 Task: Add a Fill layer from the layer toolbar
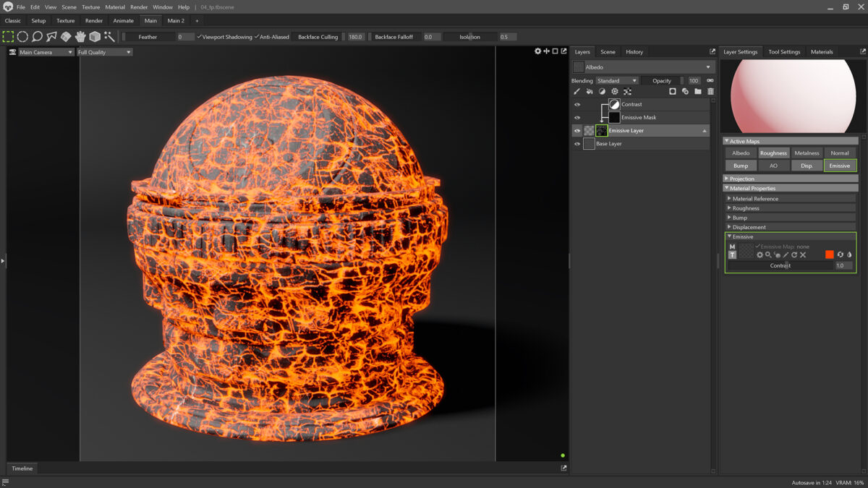590,91
